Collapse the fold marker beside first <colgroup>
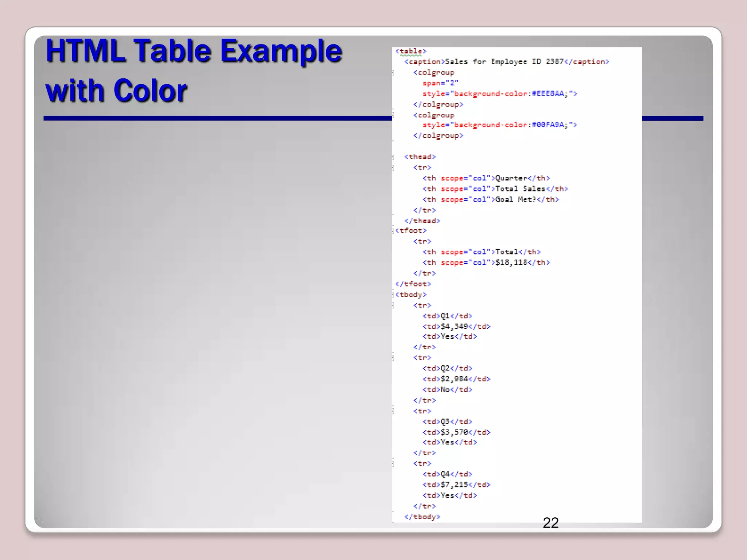Screen dimensions: 747x560 point(393,73)
